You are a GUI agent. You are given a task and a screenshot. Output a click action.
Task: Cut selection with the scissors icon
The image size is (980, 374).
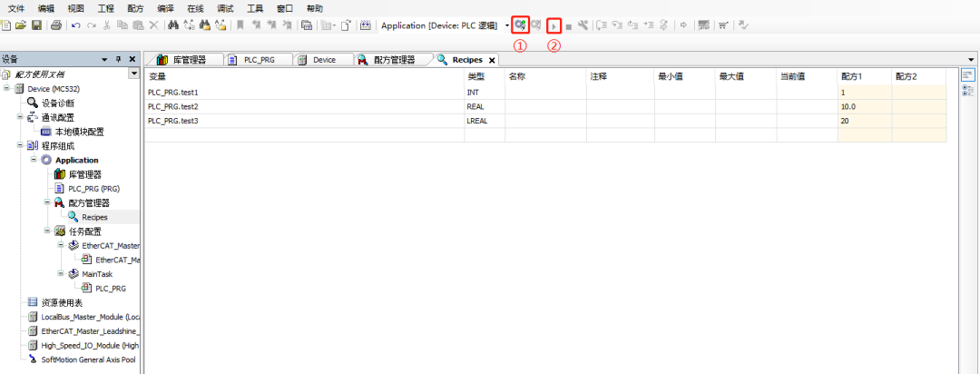tap(106, 25)
